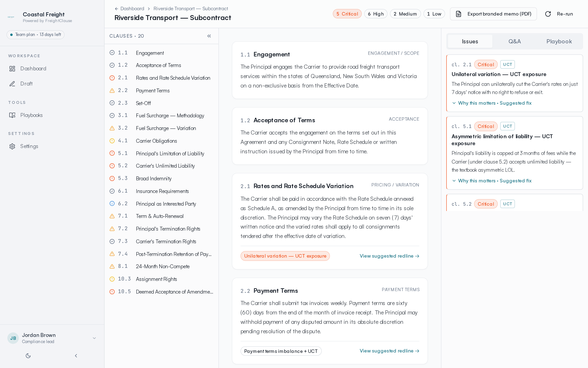Click UCT badge on cl. 2.1 issue
588x368 pixels.
507,64
